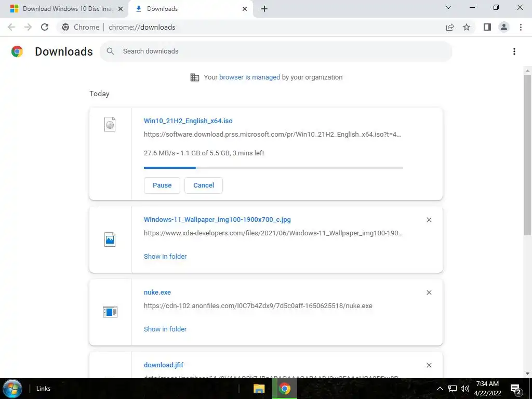Open the Chrome main three-dot menu
The image size is (532, 399).
(x=521, y=27)
